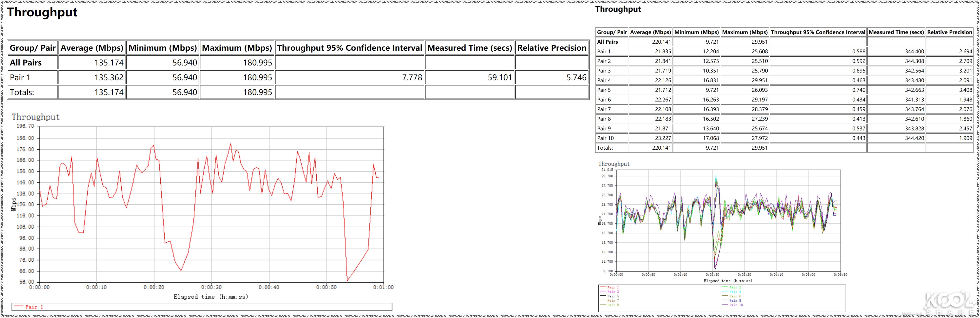Click the Measured Time (secs) header in left table
The height and width of the screenshot is (318, 980).
pos(469,48)
